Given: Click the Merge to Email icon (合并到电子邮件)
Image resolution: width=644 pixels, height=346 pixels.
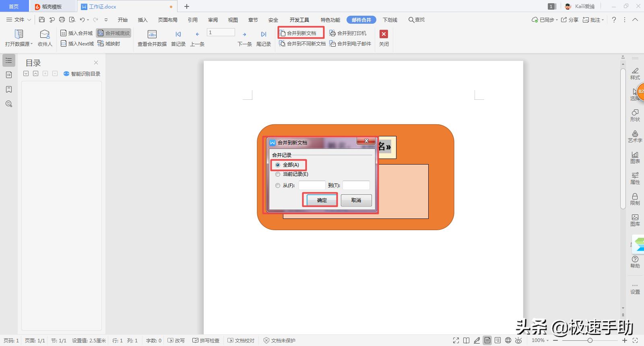Looking at the screenshot, I should pos(332,43).
